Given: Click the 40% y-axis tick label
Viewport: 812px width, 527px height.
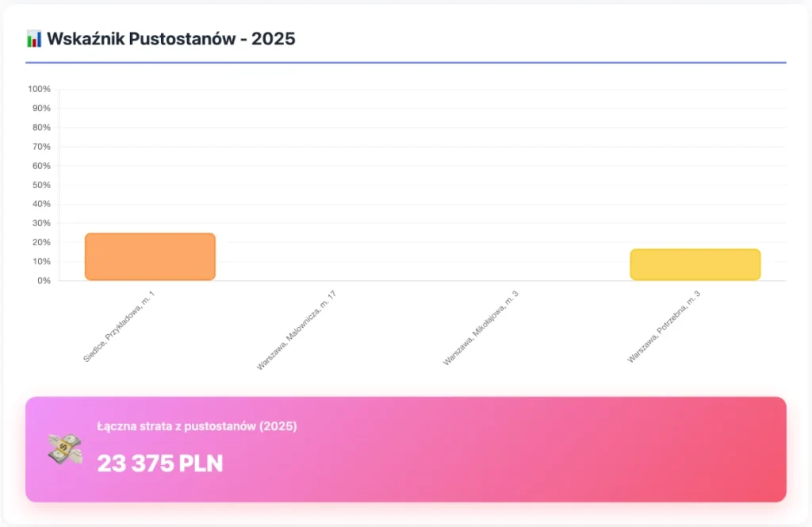Looking at the screenshot, I should tap(41, 204).
